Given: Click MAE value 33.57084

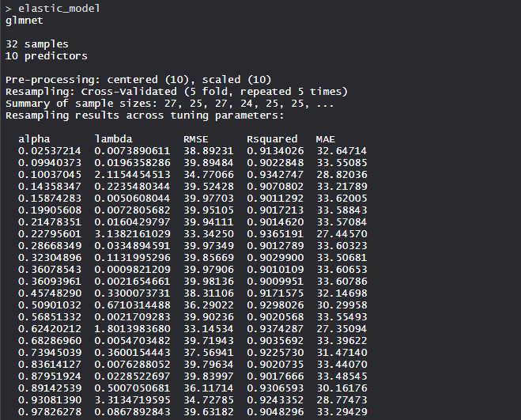Looking at the screenshot, I should pos(342,222).
